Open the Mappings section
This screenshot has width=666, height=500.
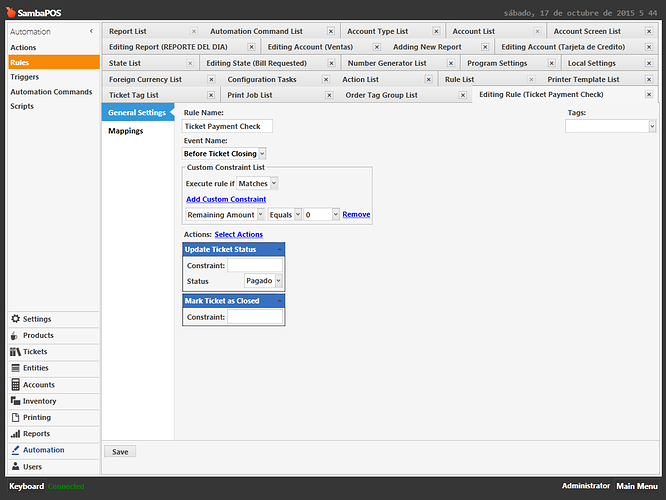tap(126, 131)
